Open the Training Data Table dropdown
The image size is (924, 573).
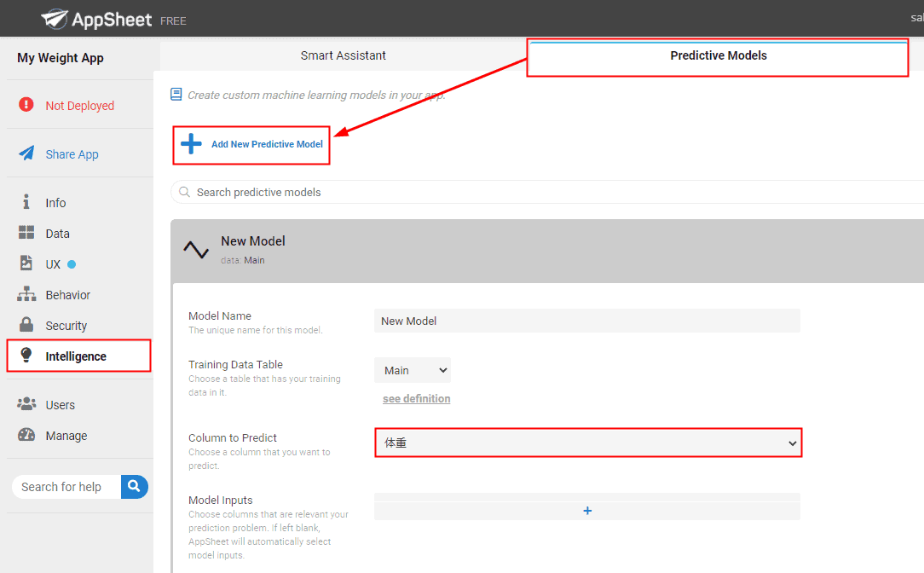(x=413, y=370)
